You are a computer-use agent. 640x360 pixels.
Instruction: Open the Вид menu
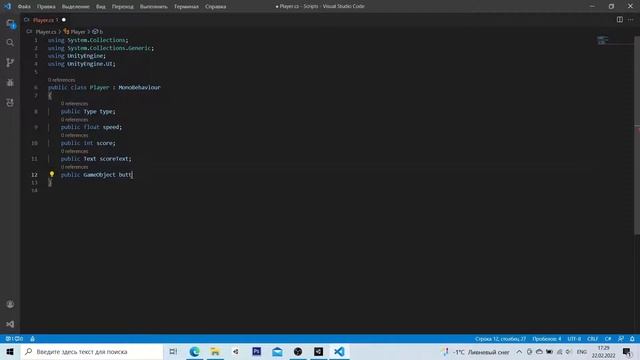100,7
